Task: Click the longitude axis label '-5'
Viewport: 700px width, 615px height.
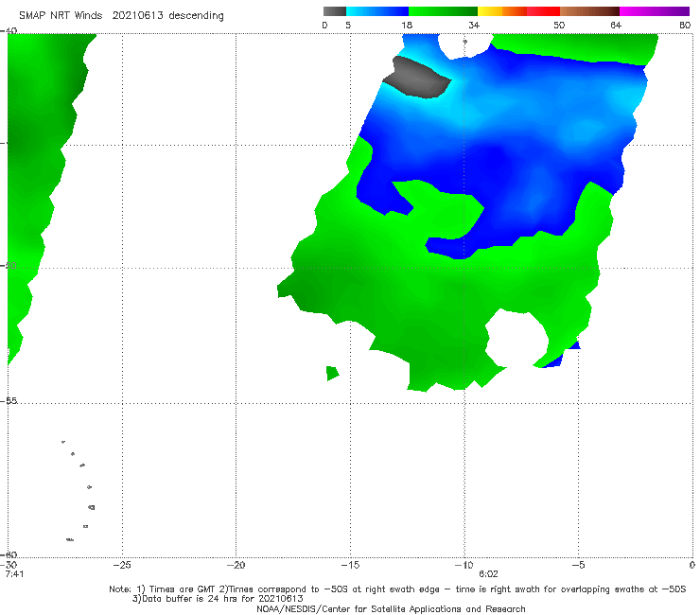Action: tap(578, 565)
